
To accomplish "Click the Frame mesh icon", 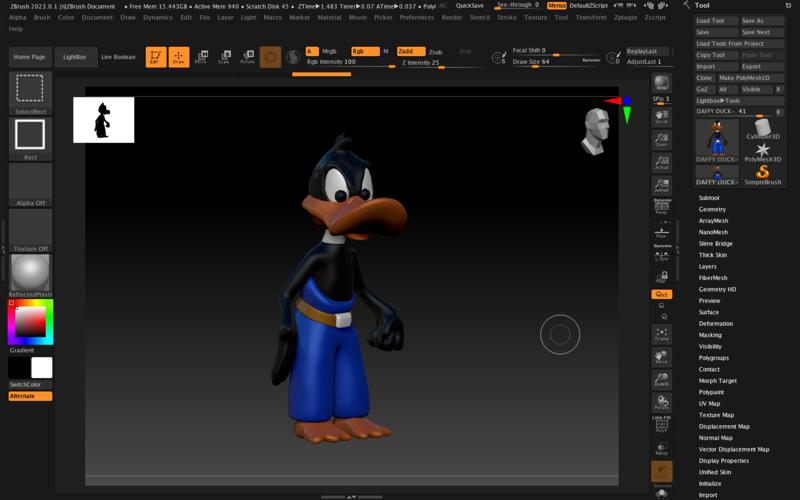I will 662,334.
